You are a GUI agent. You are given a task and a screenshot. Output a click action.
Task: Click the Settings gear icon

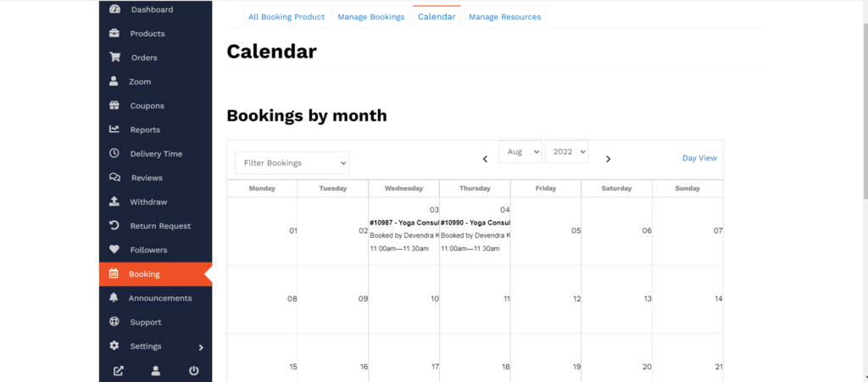(114, 346)
